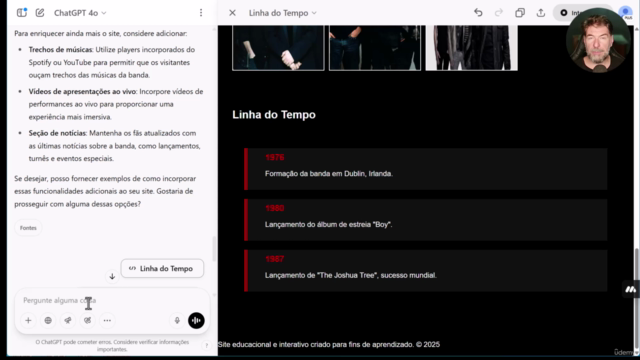The image size is (640, 360).
Task: Open the three-dot conversation options menu
Action: (x=201, y=13)
